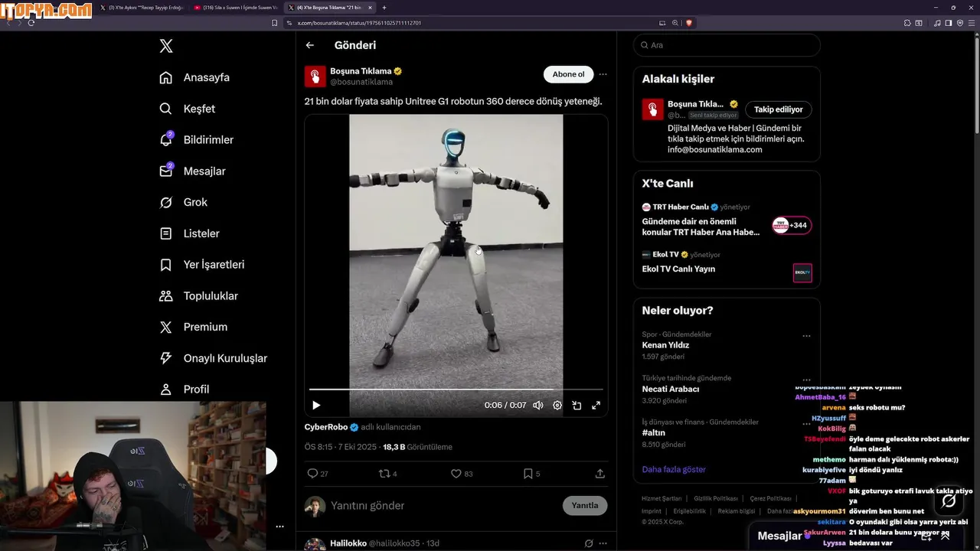
Task: Click the X logo in the sidebar
Action: point(166,46)
